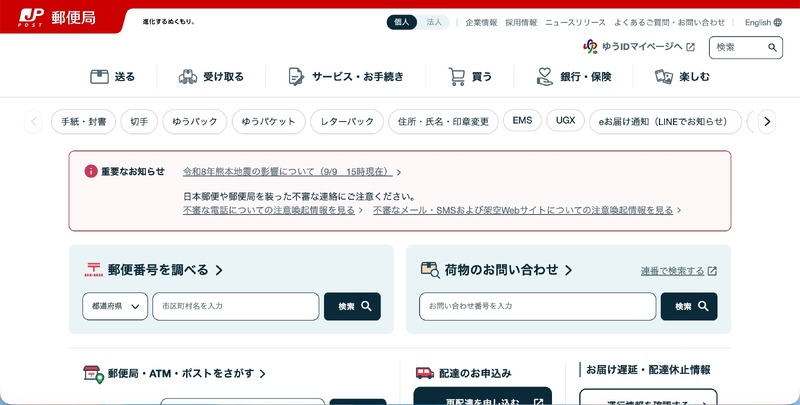Expand the 郵便番号を調べる heading chevron
The height and width of the screenshot is (405, 800).
219,270
